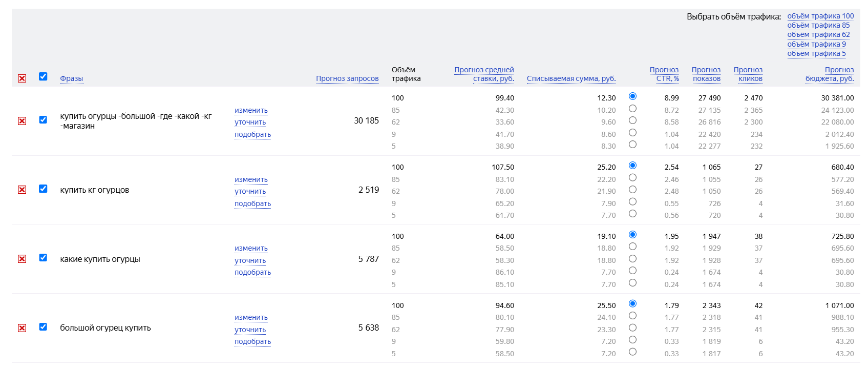Viewport: 868px width, 368px height.
Task: Choose 'объём трафика 9' preset link
Action: point(816,44)
